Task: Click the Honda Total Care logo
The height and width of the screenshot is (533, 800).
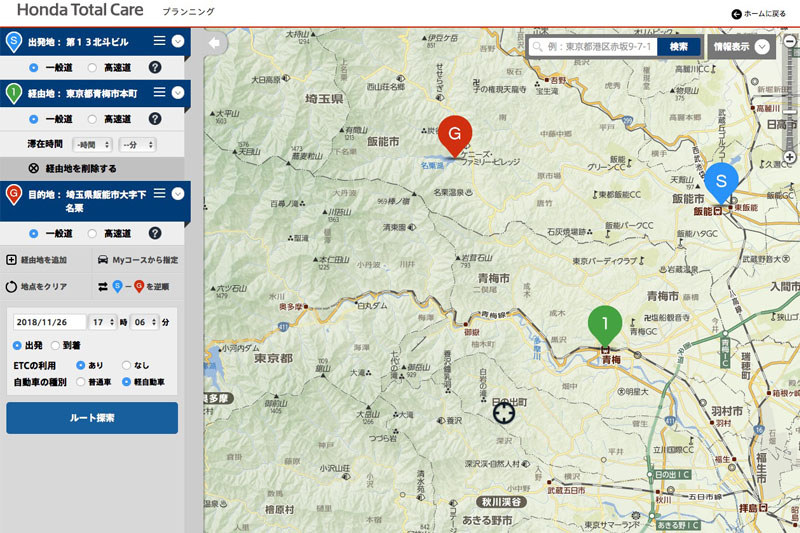Action: pyautogui.click(x=80, y=10)
